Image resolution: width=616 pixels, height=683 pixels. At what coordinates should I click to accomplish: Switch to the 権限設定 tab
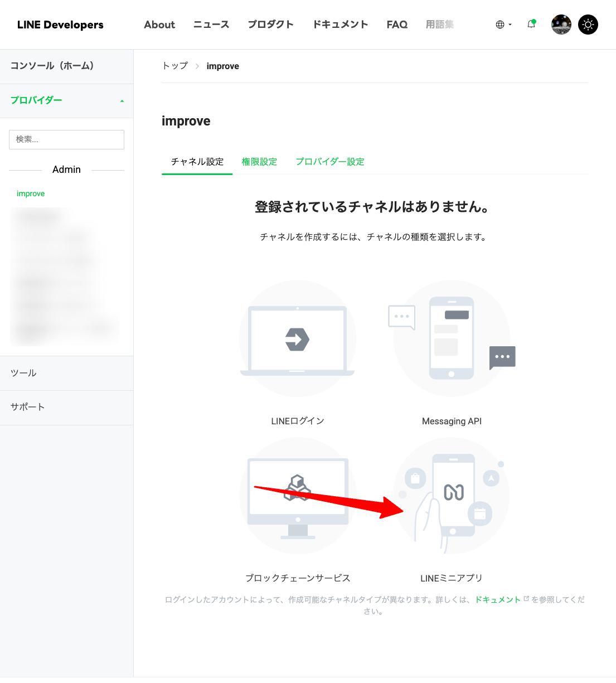coord(259,162)
